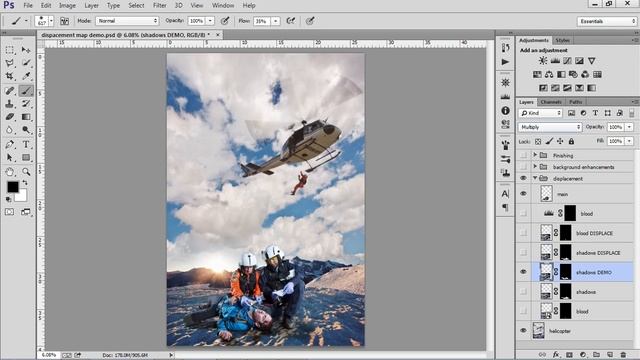This screenshot has height=360, width=640.
Task: Swap foreground and background colors
Action: coord(25,183)
